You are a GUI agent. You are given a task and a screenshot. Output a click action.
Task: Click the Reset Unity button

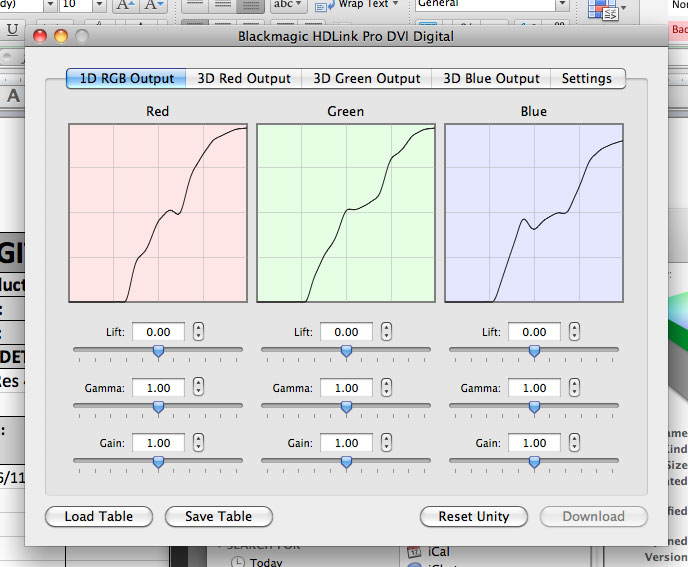(473, 517)
